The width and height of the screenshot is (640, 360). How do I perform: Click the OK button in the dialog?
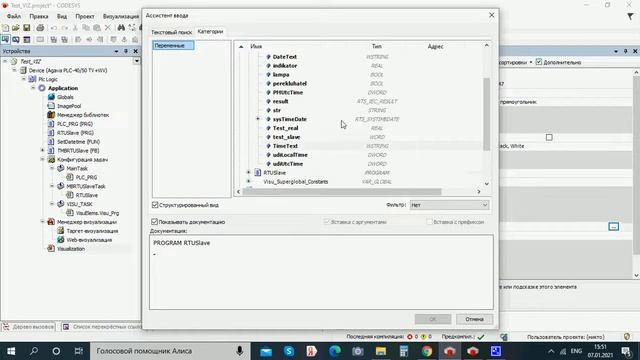pos(433,319)
